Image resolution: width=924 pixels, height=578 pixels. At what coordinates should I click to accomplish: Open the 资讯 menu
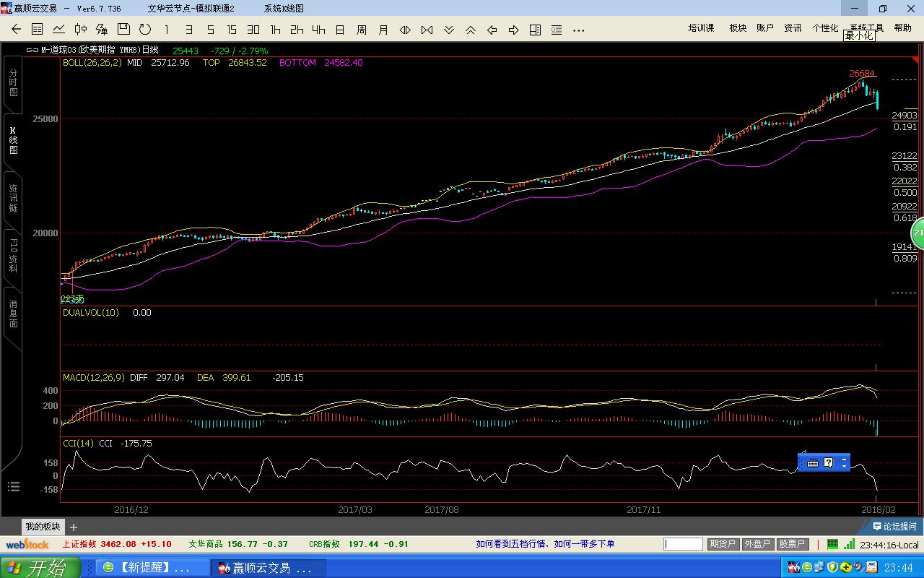793,27
